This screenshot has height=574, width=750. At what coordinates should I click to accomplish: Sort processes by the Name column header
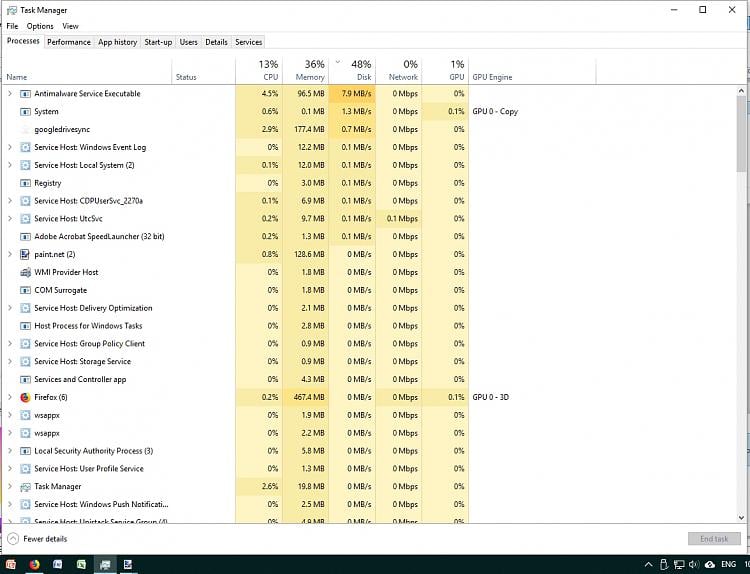point(87,71)
